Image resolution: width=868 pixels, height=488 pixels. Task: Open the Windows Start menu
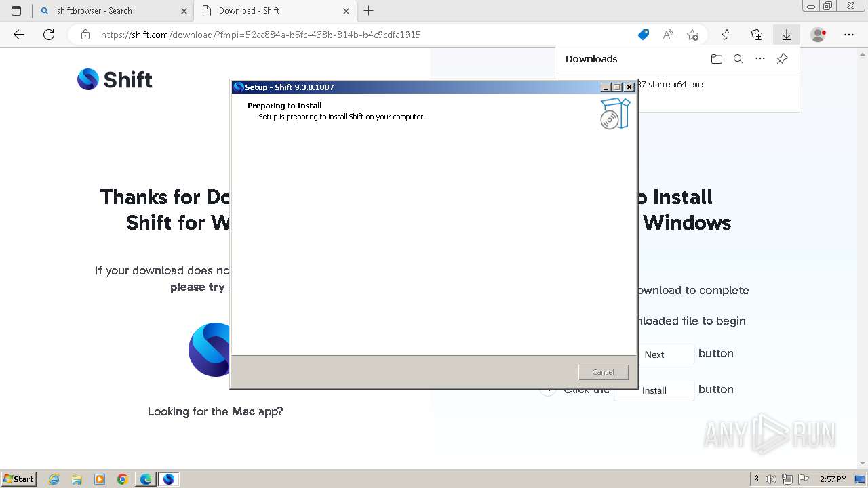(x=19, y=479)
